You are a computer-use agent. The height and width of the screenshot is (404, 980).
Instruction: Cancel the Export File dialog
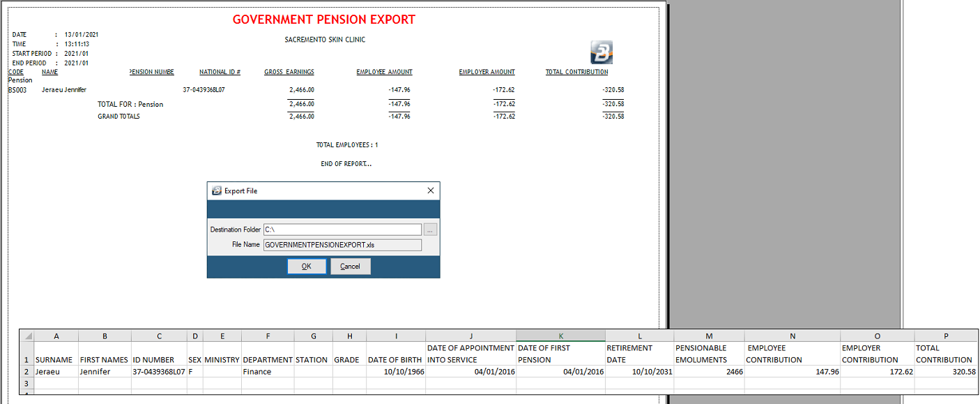coord(350,266)
